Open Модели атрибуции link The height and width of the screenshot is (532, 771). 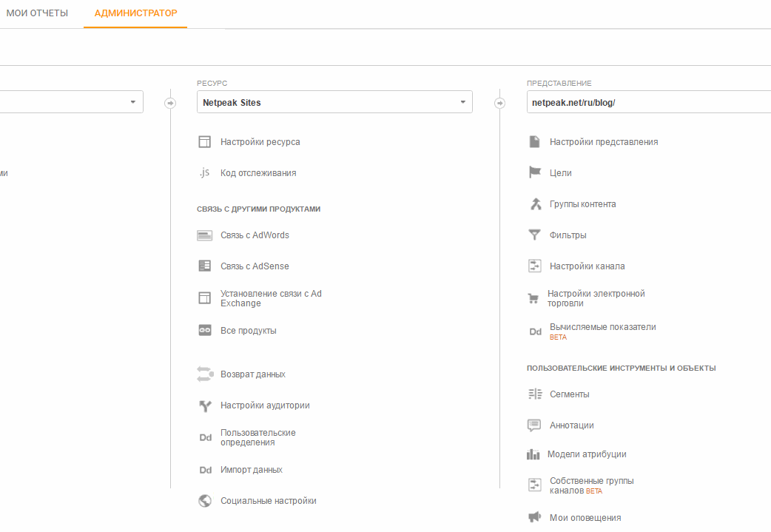coord(587,454)
